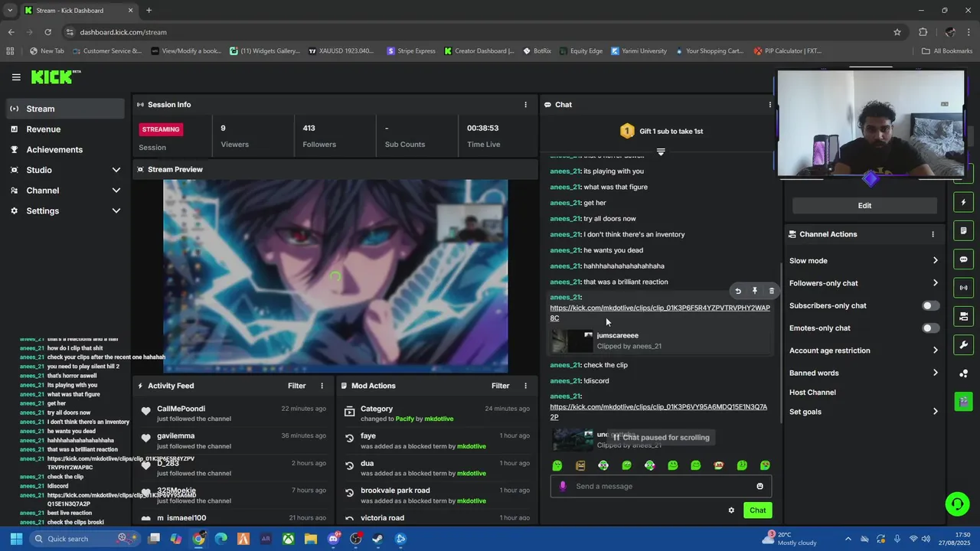
Task: Open Account age restriction options
Action: (x=935, y=350)
